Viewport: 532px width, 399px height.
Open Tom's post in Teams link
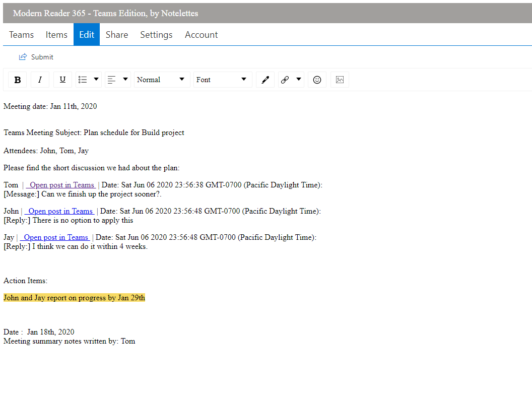61,185
